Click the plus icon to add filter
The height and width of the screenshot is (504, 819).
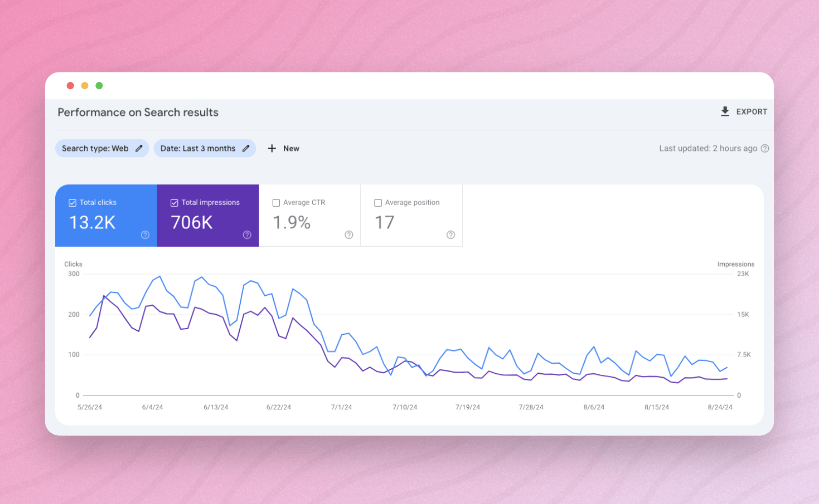coord(272,148)
